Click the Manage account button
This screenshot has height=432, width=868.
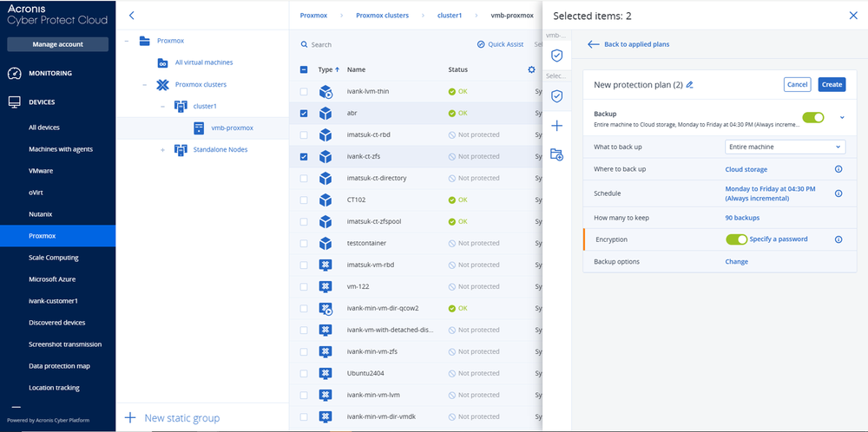[57, 44]
